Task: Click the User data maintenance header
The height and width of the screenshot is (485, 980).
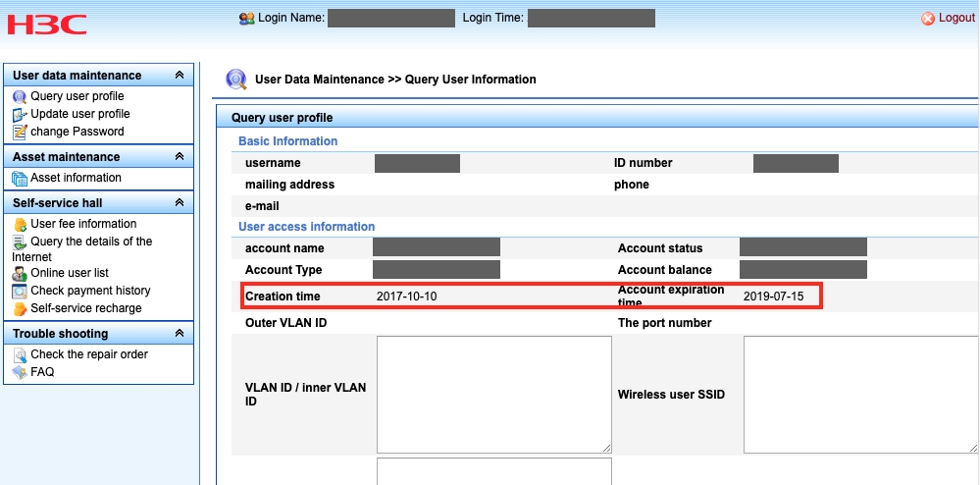Action: click(99, 75)
